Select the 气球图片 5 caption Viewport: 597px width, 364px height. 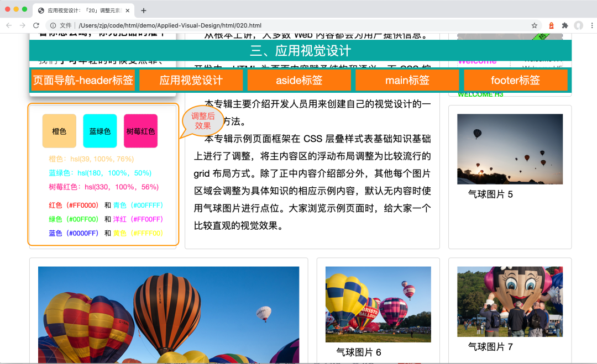[x=490, y=194]
